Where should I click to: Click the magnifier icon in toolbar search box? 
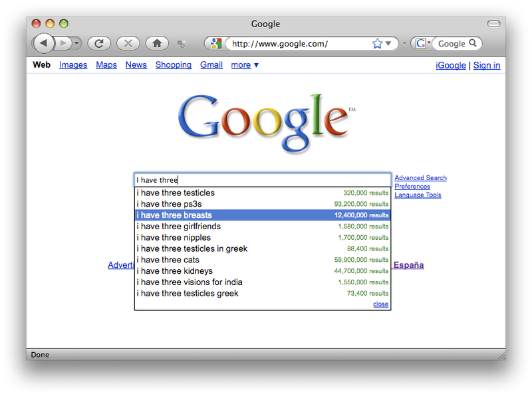pyautogui.click(x=473, y=43)
